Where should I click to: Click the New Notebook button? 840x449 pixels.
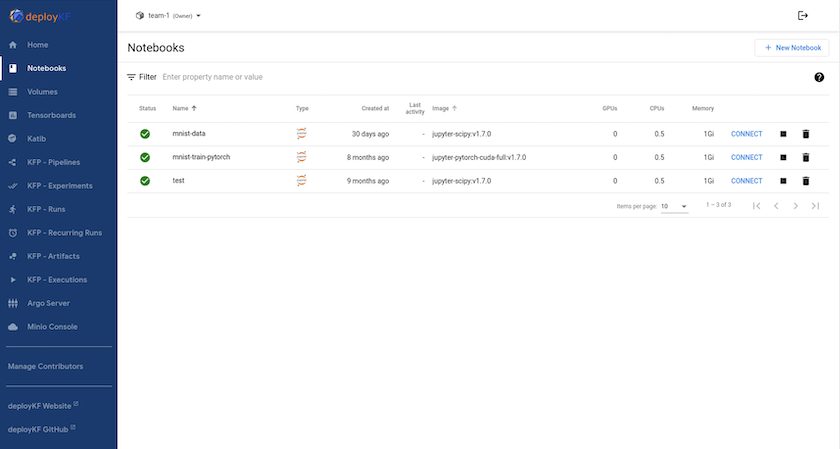coord(791,48)
